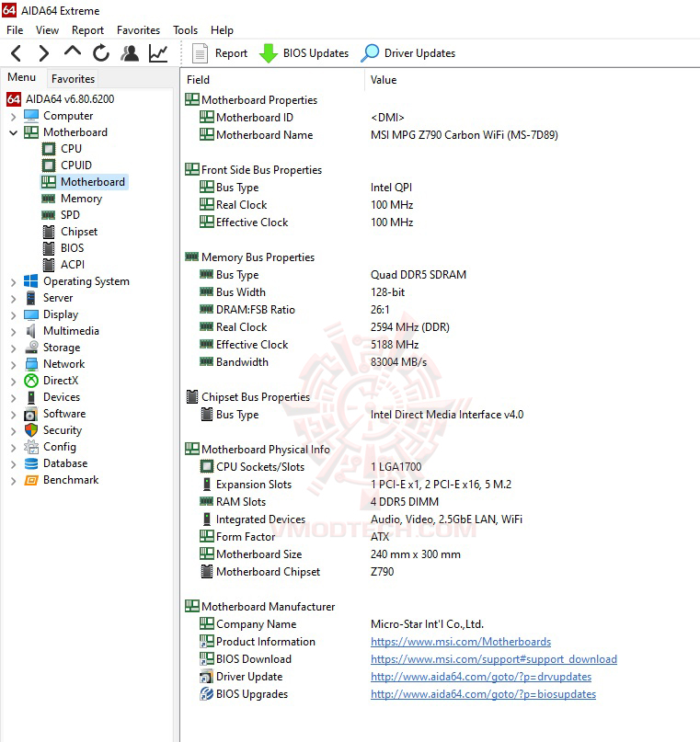The height and width of the screenshot is (742, 700).
Task: Open the Help menu
Action: click(x=222, y=30)
